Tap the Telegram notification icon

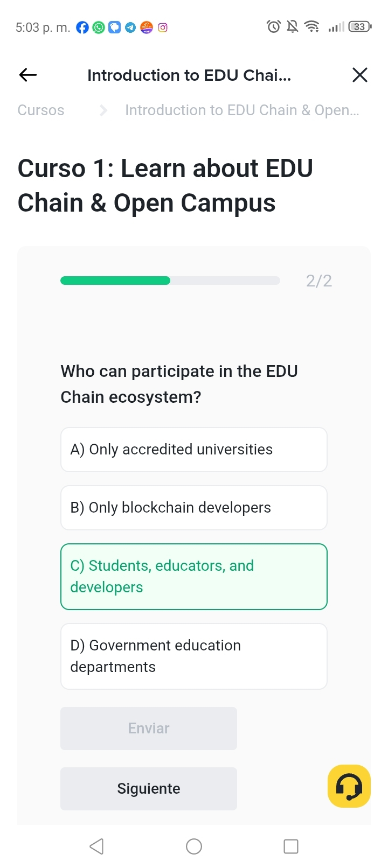tap(130, 27)
